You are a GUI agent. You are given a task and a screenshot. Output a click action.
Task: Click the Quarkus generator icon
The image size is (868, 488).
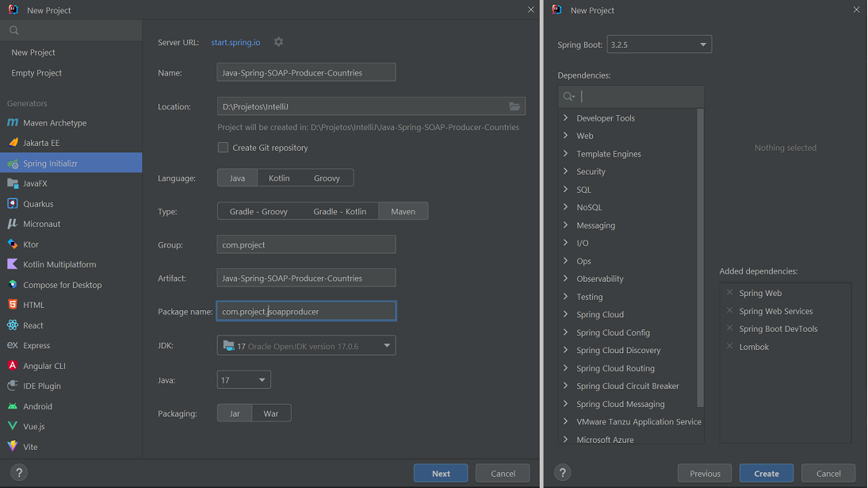[x=12, y=203]
